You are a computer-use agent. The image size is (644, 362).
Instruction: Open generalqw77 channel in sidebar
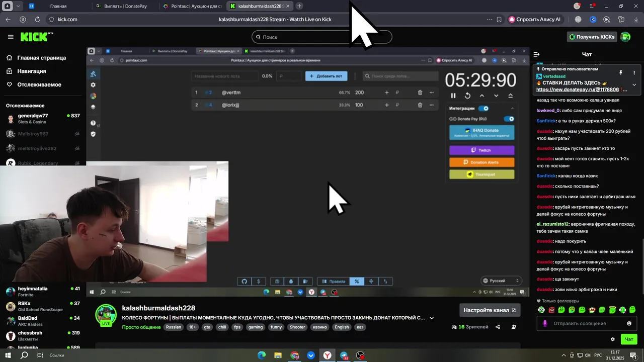coord(42,119)
